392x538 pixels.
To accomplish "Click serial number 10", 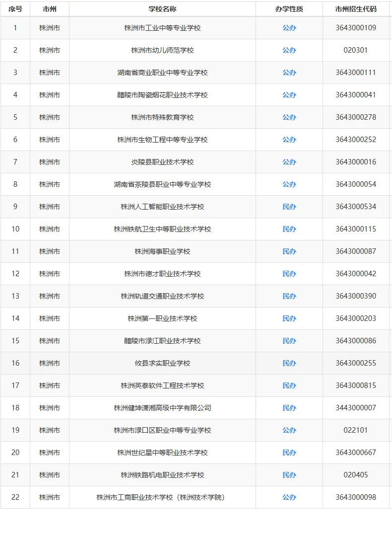I will click(x=15, y=229).
